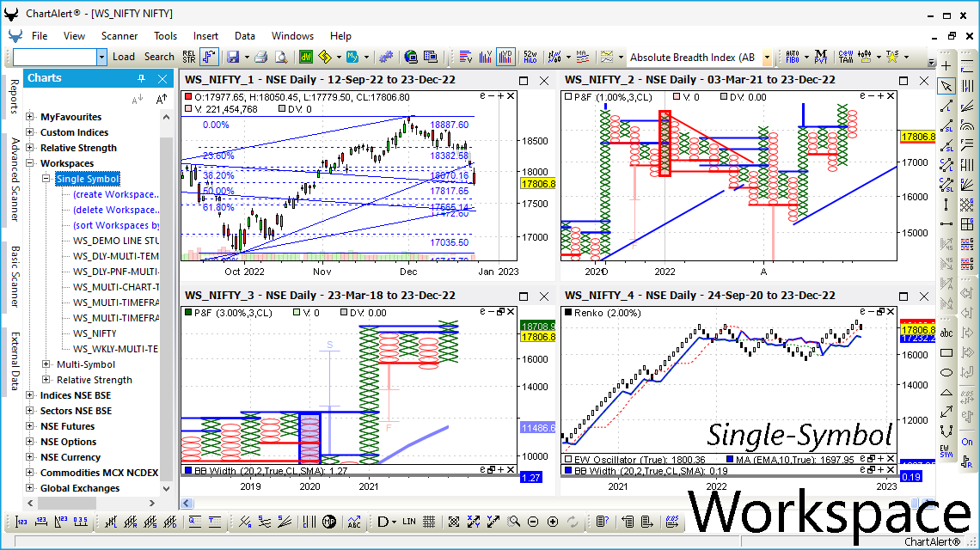Click the Charts tree down scroll arrow
Screen dimensions: 980x550
pos(166,489)
